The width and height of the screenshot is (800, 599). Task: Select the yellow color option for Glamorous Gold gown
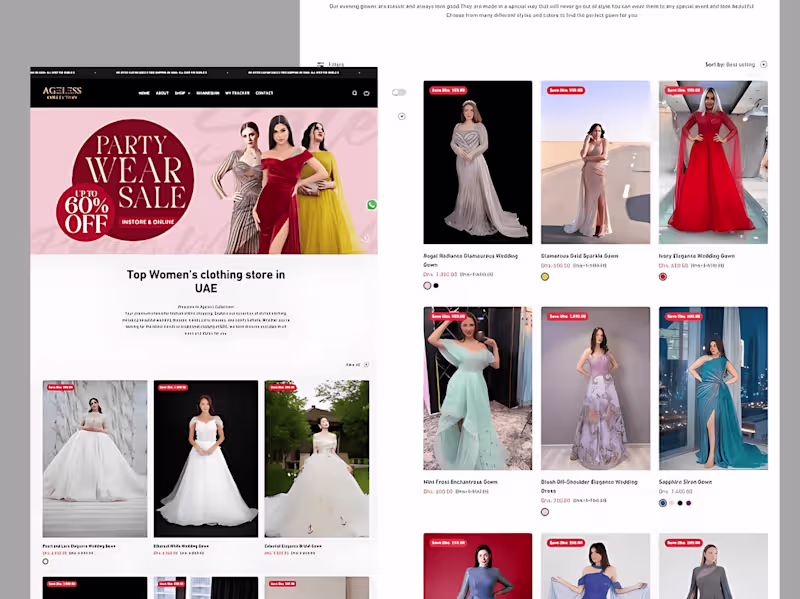[x=544, y=276]
